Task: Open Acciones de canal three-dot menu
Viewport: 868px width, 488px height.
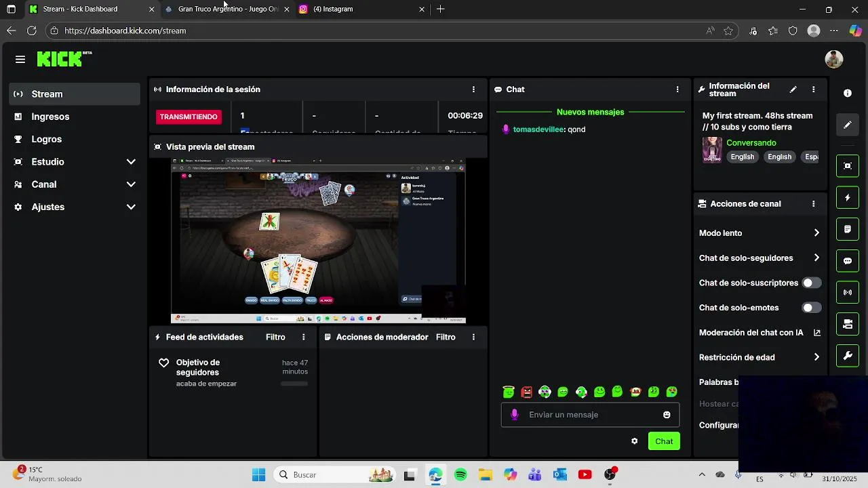Action: click(x=814, y=203)
